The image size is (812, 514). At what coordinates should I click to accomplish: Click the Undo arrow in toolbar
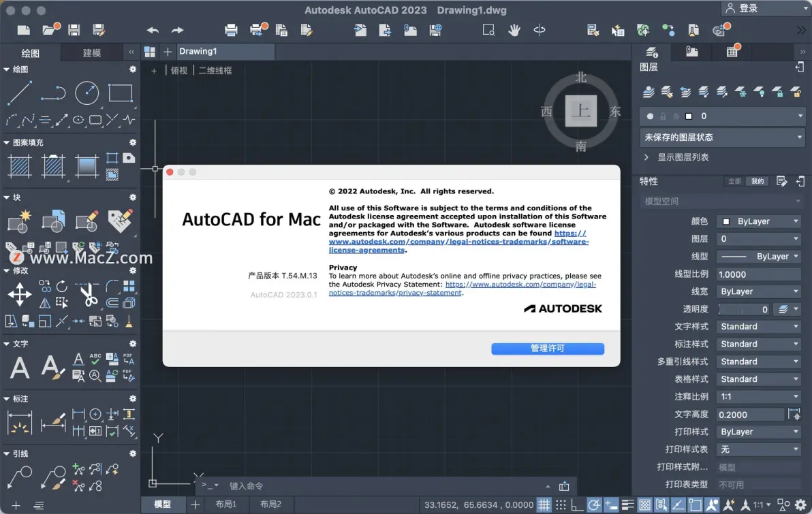click(153, 30)
